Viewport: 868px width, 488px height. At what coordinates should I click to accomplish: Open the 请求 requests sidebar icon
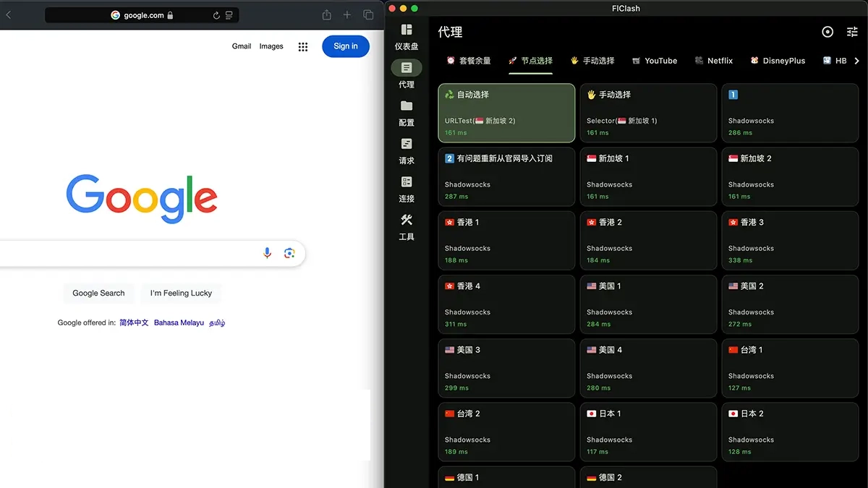click(407, 145)
